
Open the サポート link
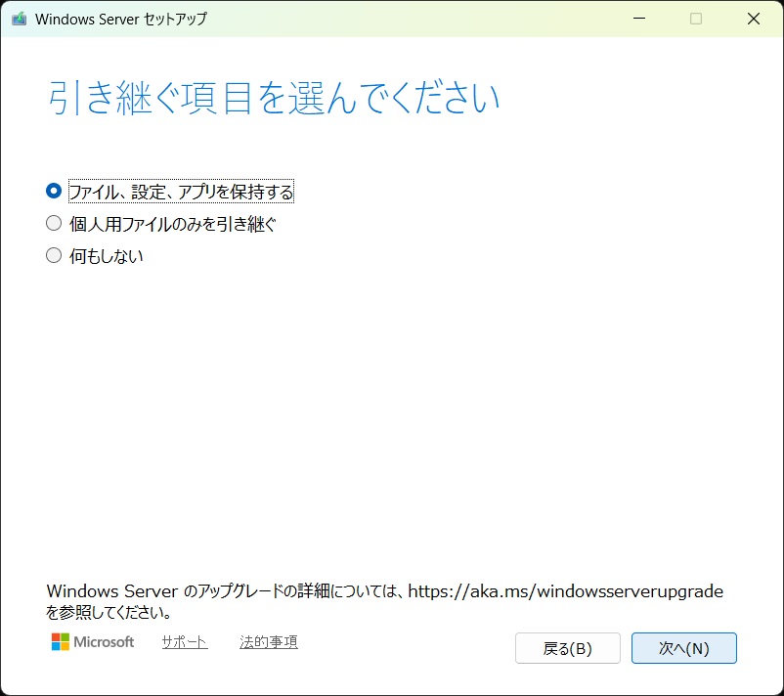(185, 642)
